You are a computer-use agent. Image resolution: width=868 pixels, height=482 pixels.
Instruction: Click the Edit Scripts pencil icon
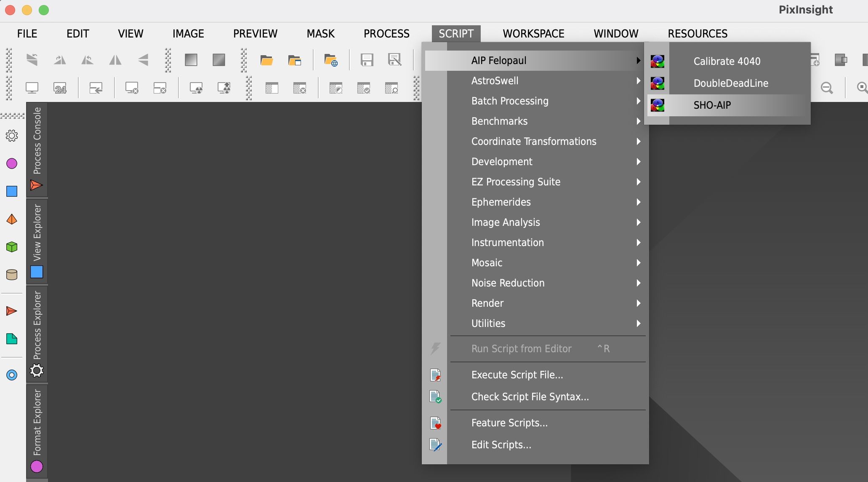(x=435, y=445)
